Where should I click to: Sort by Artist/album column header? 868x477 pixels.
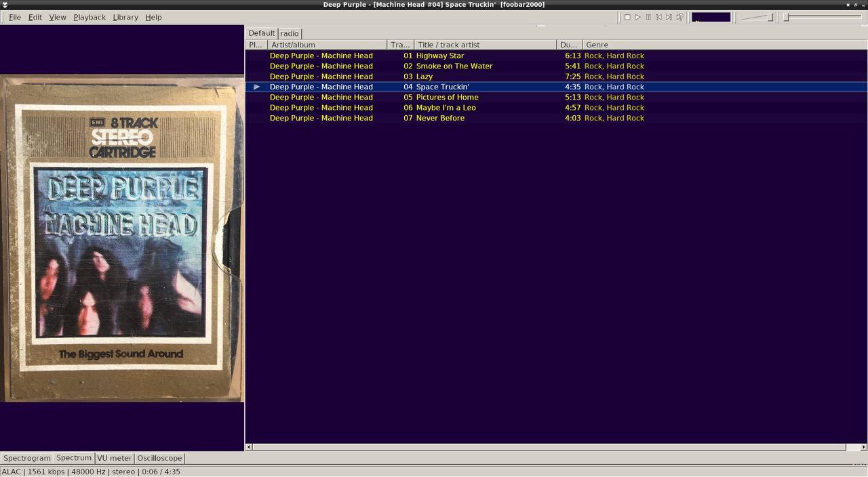pyautogui.click(x=328, y=45)
